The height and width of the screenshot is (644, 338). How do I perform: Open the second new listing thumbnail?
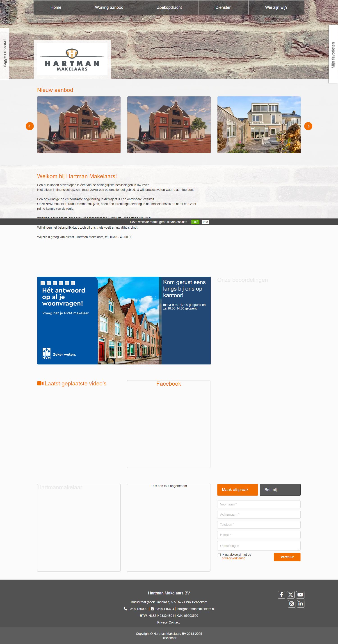pyautogui.click(x=169, y=125)
